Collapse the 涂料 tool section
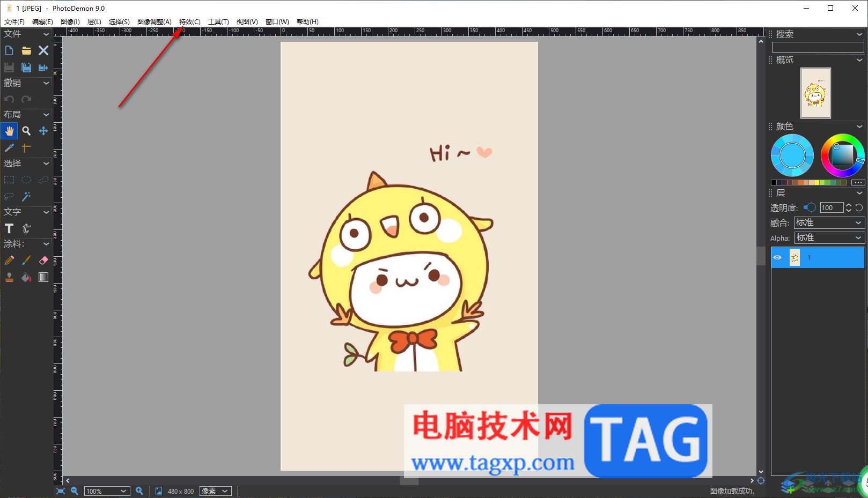The height and width of the screenshot is (498, 868). click(46, 244)
